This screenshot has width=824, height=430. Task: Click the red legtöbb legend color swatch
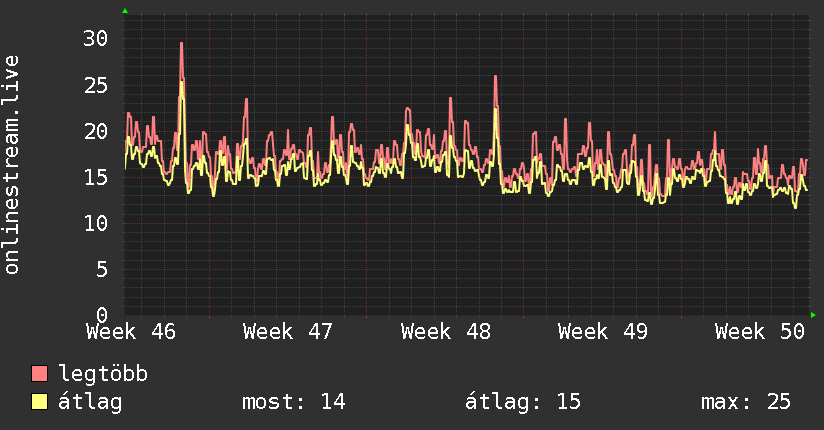(39, 373)
